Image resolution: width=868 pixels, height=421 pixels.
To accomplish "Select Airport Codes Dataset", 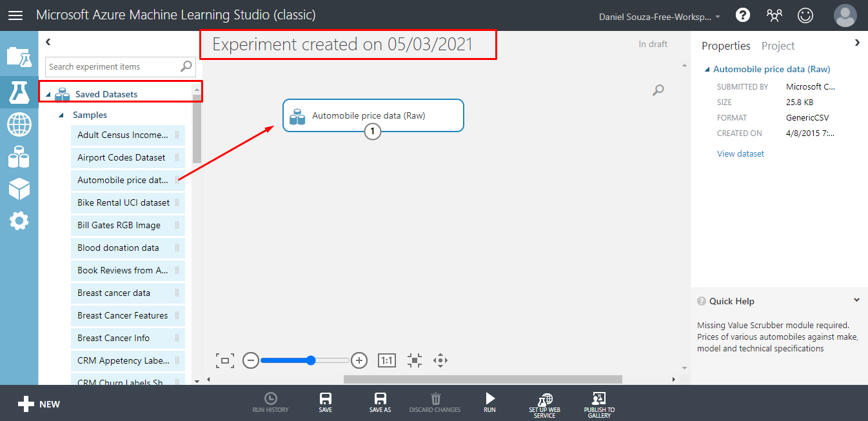I will pos(128,157).
